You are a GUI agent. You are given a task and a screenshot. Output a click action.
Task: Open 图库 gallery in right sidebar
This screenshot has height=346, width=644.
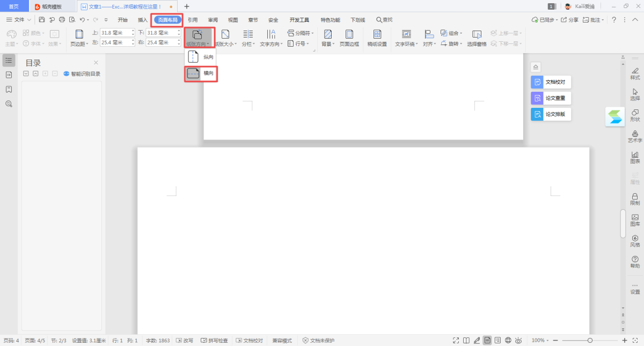pyautogui.click(x=635, y=220)
